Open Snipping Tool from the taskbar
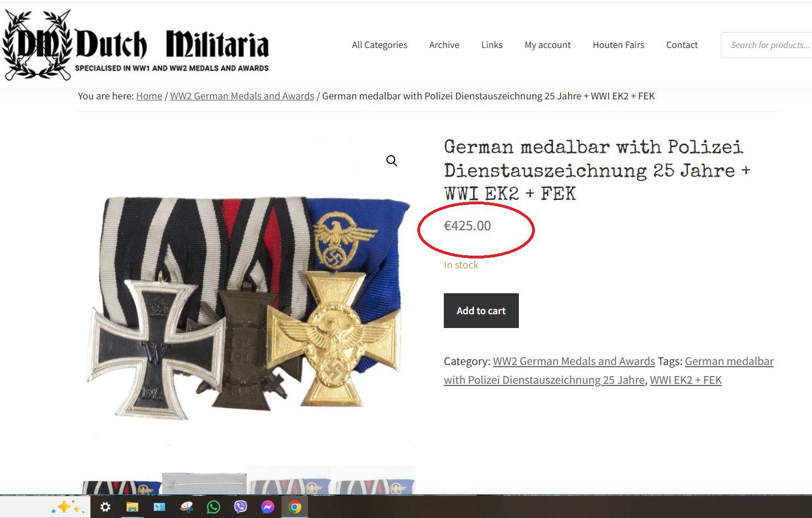The image size is (812, 518). pos(186,507)
